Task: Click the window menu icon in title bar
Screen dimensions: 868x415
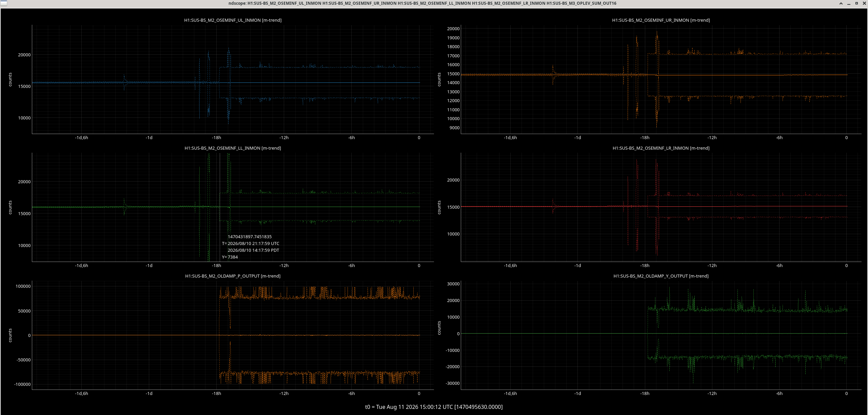Action: [3, 3]
